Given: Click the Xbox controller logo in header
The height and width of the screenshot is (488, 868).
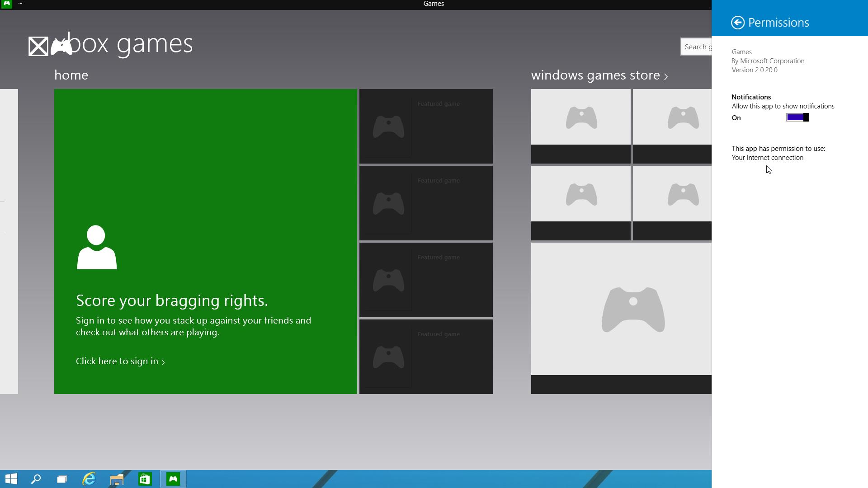Looking at the screenshot, I should pyautogui.click(x=61, y=46).
